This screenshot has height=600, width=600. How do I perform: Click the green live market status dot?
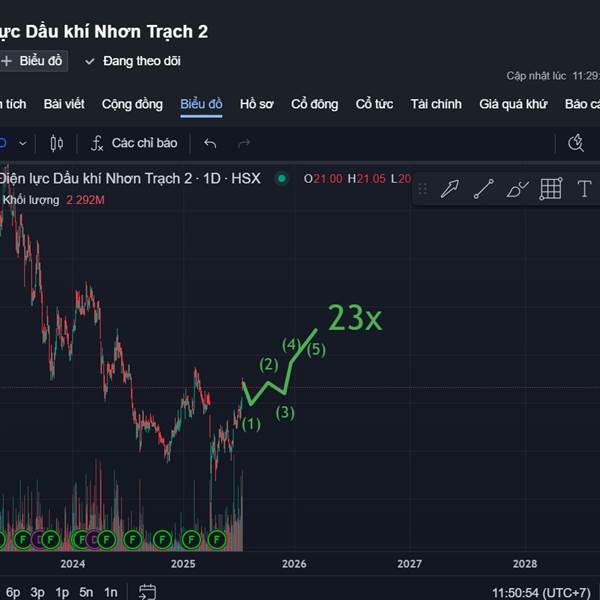click(x=282, y=178)
